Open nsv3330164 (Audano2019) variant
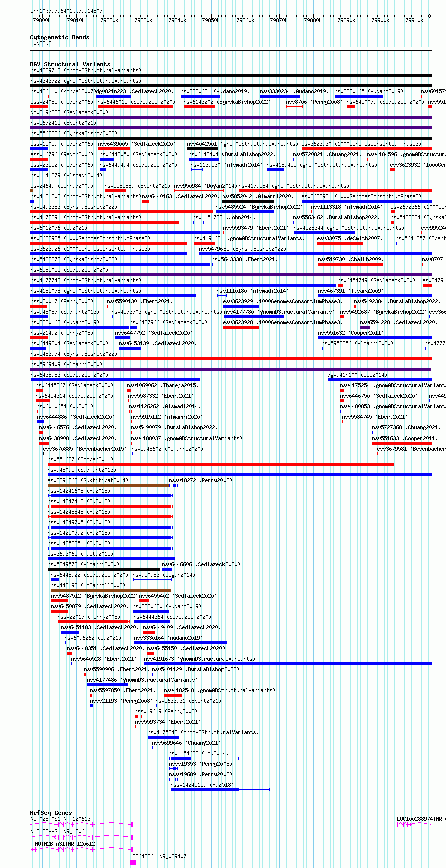This screenshot has width=446, height=868. 168,638
